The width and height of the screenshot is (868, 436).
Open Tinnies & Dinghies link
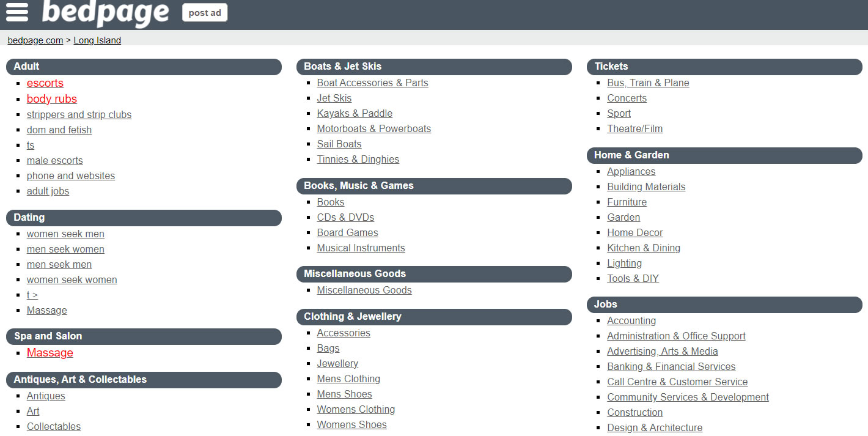pos(358,159)
